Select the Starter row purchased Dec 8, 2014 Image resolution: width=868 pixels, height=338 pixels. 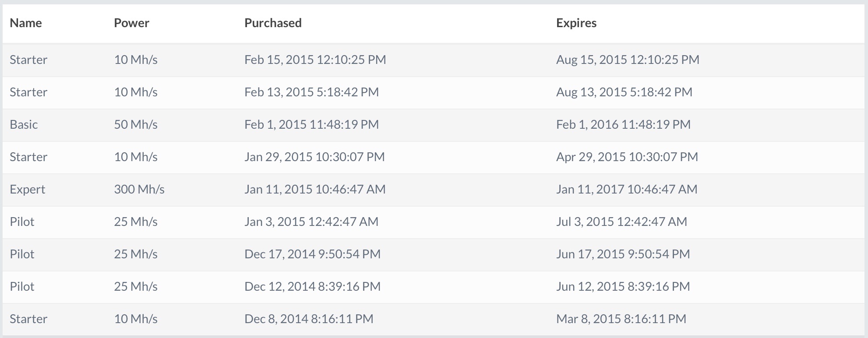(x=28, y=319)
